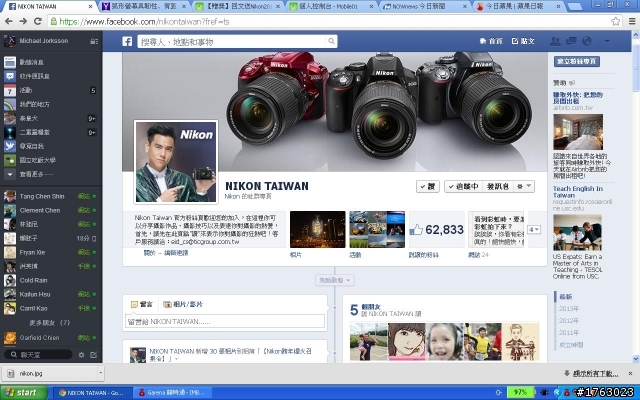The height and width of the screenshot is (400, 640).
Task: Click the Windows start button
Action: click(x=24, y=393)
